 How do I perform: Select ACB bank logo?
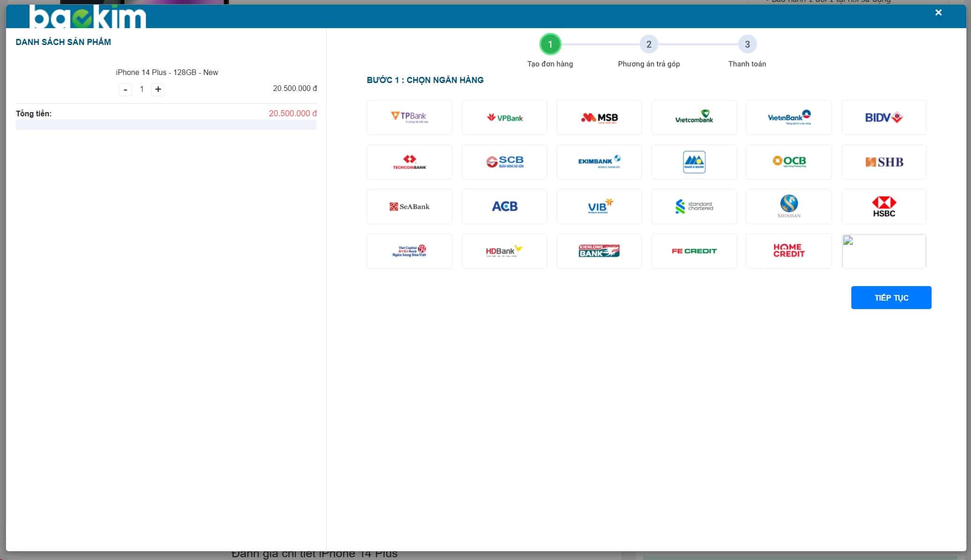pos(504,206)
